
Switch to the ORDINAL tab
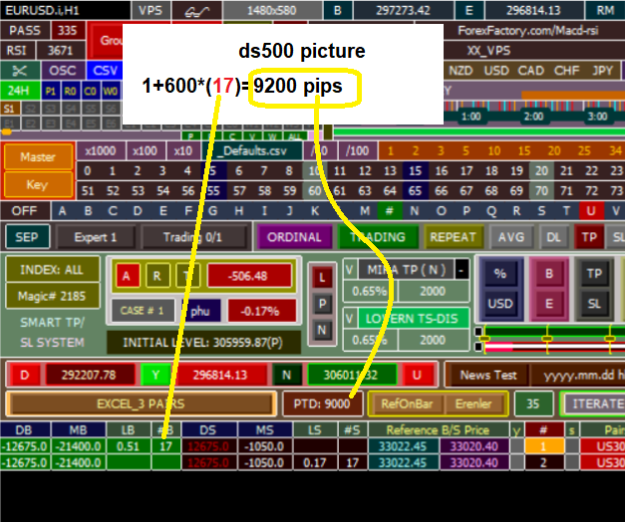click(294, 237)
